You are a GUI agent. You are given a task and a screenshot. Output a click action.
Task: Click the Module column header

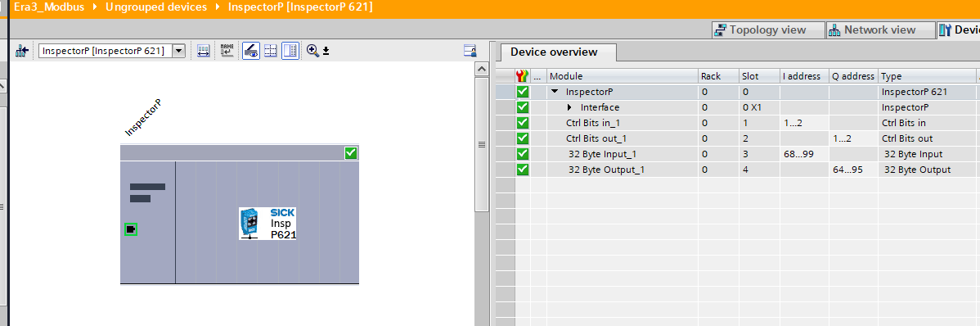pos(622,76)
